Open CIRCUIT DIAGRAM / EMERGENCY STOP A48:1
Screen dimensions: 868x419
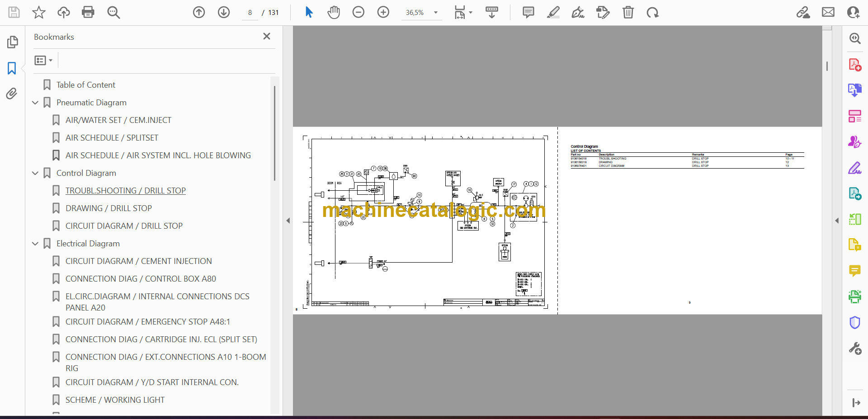148,322
